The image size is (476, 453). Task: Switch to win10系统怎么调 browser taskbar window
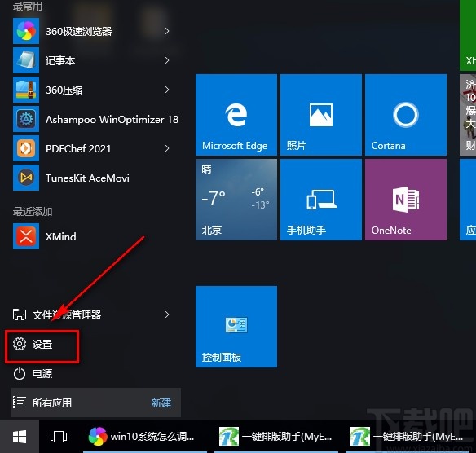coord(145,437)
